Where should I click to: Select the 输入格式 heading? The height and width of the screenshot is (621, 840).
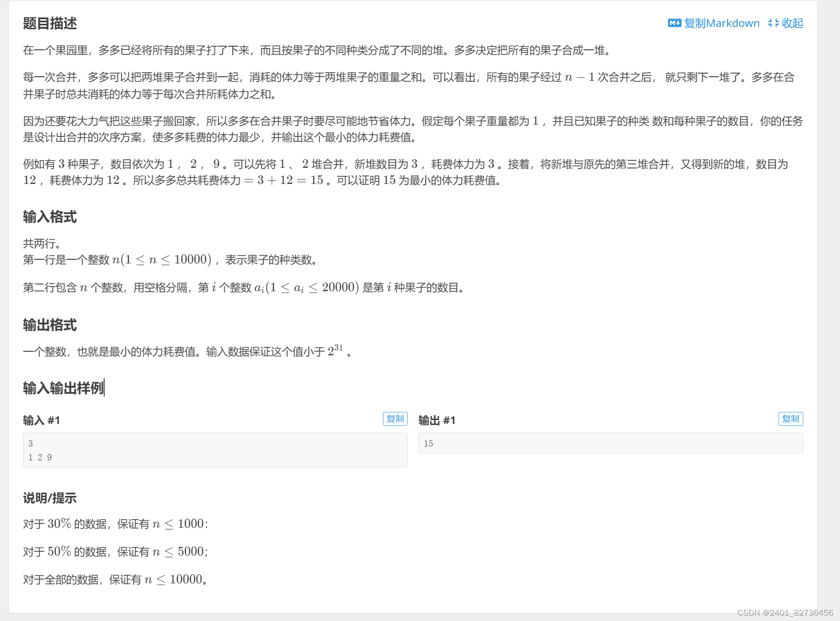pyautogui.click(x=49, y=217)
